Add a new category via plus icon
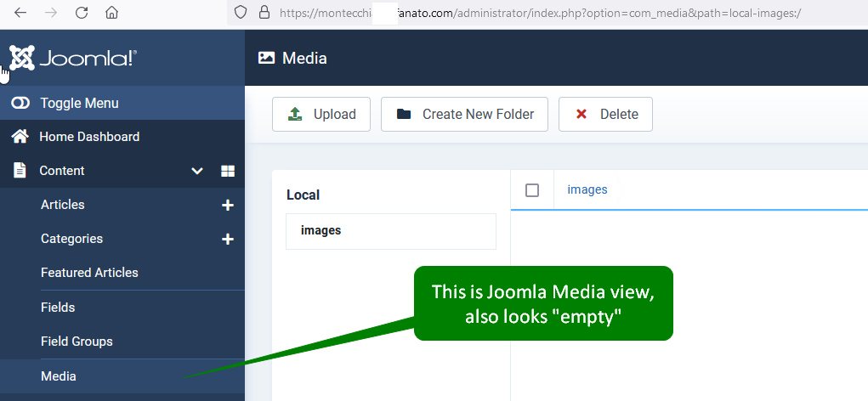Viewport: 868px width, 401px height. (x=227, y=239)
